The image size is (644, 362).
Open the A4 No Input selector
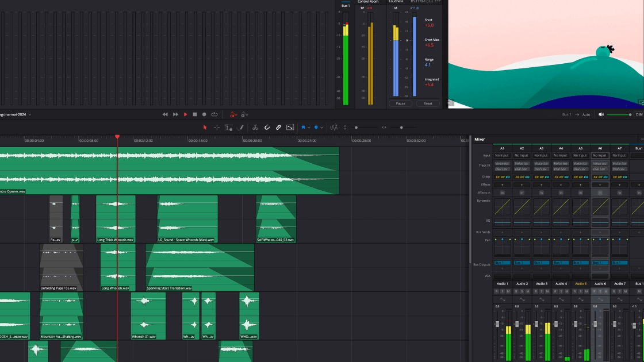(561, 156)
